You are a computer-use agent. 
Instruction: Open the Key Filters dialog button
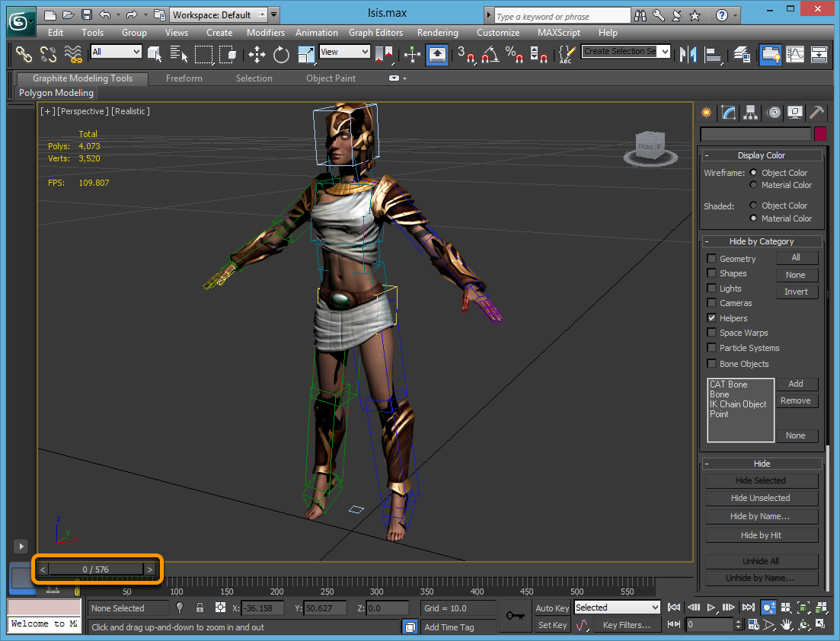pyautogui.click(x=626, y=625)
